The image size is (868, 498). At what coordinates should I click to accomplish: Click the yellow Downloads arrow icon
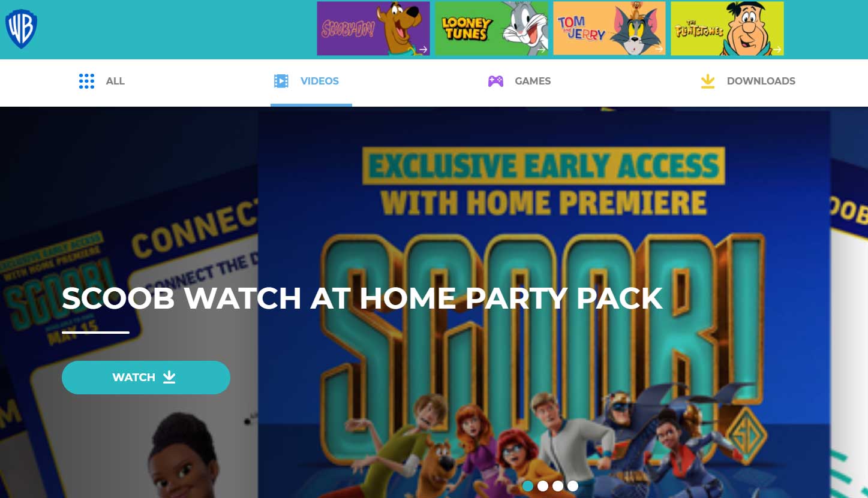coord(708,81)
